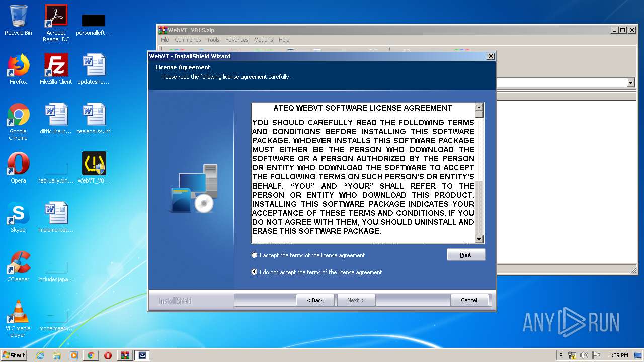
Task: Click the taskbar clock showing 1:29 PM
Action: (618, 355)
